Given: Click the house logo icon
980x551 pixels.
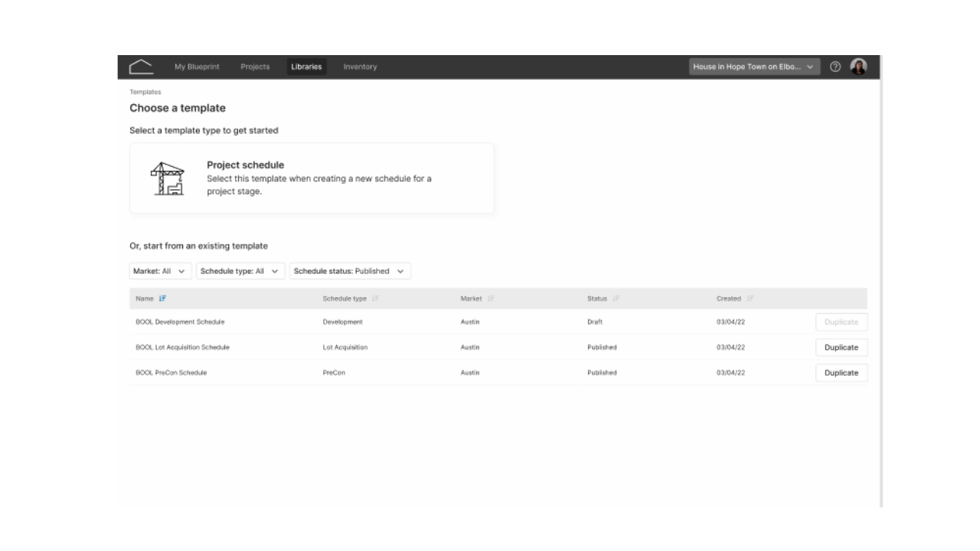Looking at the screenshot, I should (x=141, y=67).
